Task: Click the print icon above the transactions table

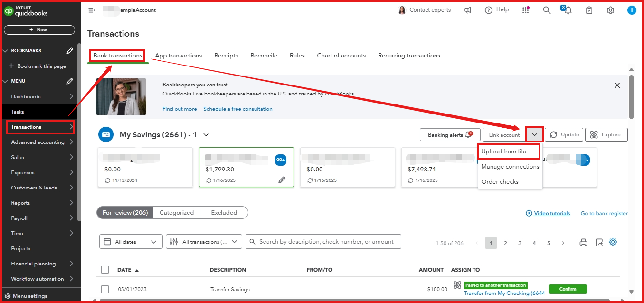Action: [x=584, y=242]
